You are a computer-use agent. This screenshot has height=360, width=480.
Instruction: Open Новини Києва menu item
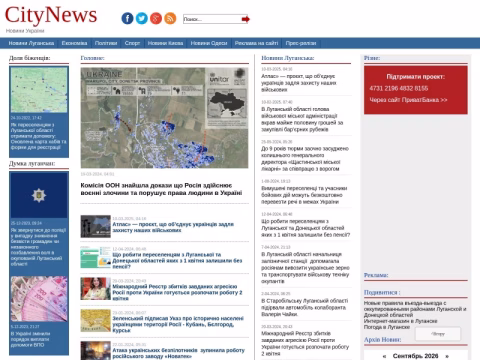point(165,43)
